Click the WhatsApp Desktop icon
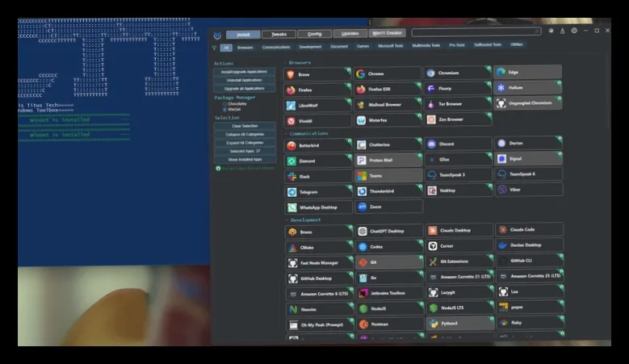629x364 pixels. click(x=292, y=207)
